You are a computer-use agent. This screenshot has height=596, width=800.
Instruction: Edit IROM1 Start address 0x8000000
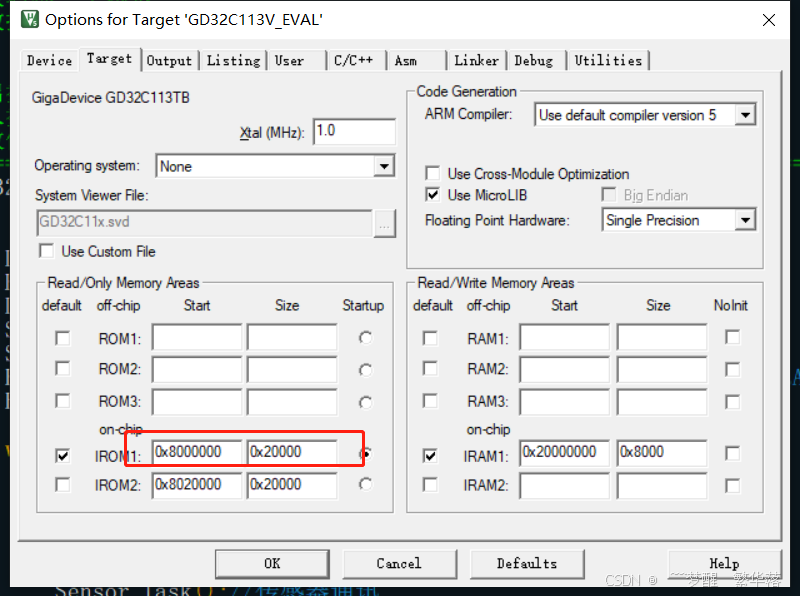(x=197, y=453)
